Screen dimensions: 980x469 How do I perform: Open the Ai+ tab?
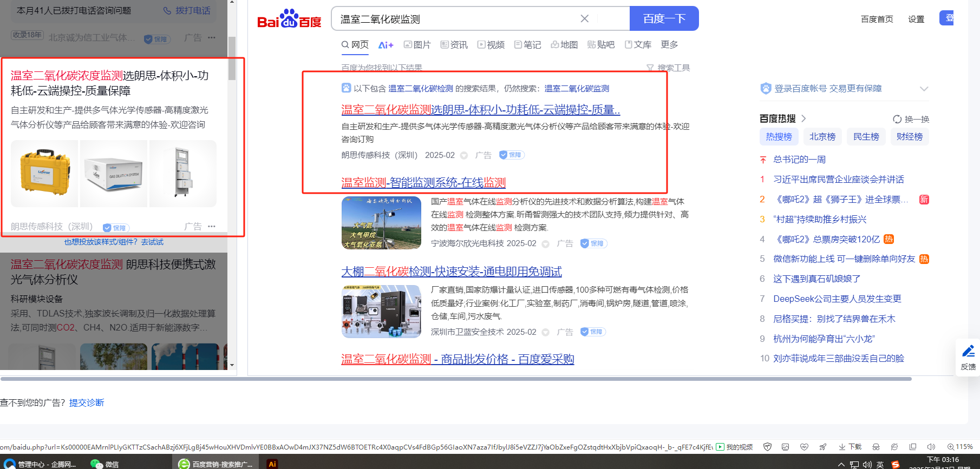click(386, 45)
